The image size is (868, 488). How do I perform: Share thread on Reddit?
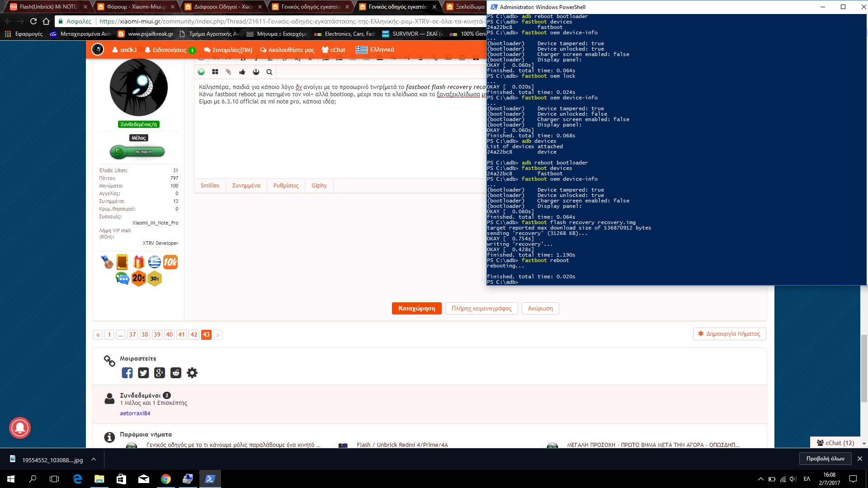tap(176, 373)
